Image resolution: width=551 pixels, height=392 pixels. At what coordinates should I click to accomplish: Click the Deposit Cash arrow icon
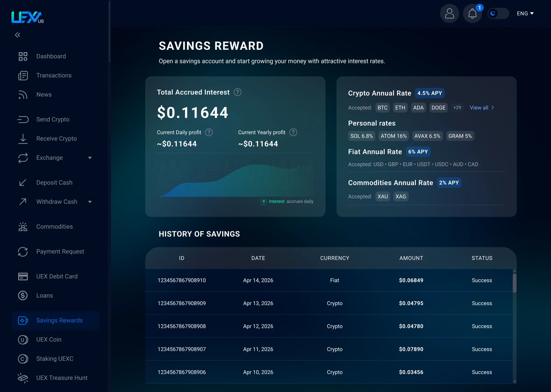click(23, 183)
